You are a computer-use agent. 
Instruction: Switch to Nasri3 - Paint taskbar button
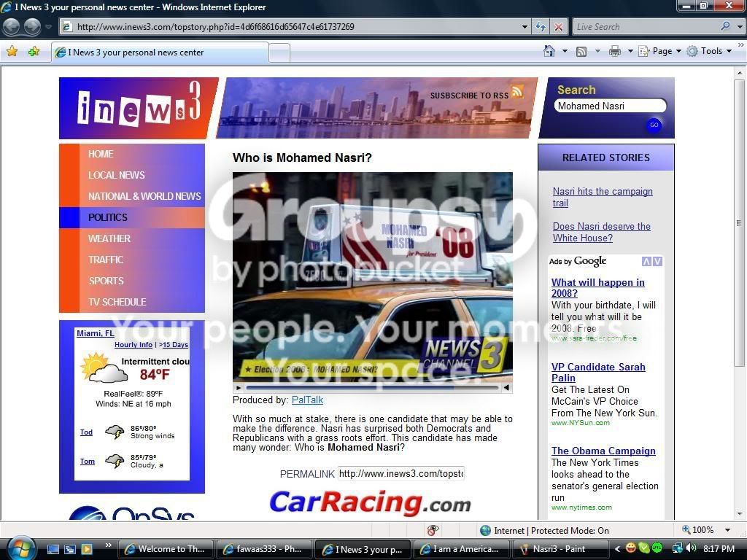(560, 549)
